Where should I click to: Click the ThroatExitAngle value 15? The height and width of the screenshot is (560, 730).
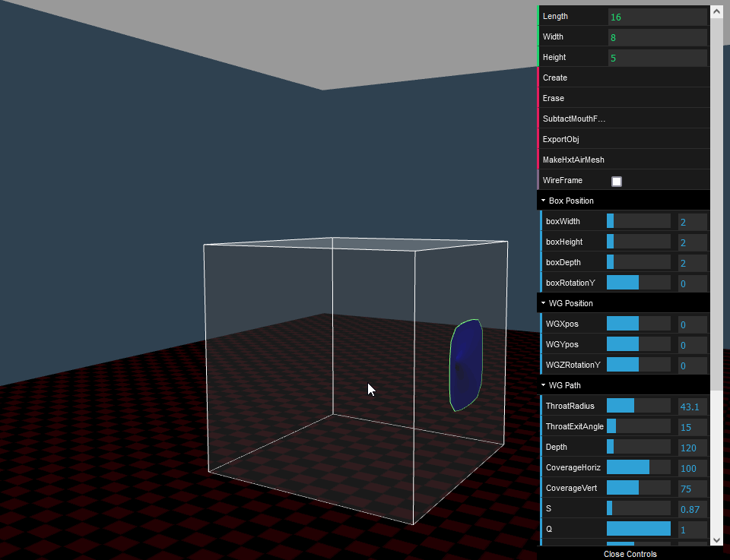pos(692,427)
